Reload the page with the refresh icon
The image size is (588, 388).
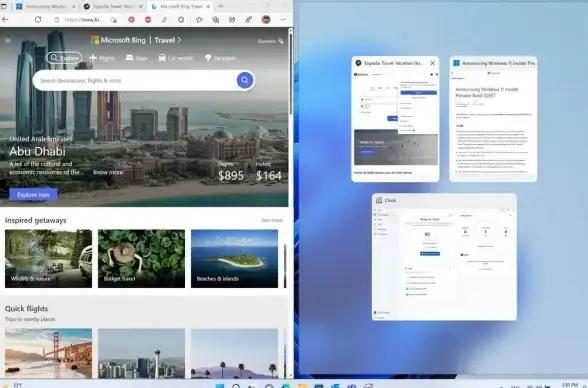click(38, 19)
